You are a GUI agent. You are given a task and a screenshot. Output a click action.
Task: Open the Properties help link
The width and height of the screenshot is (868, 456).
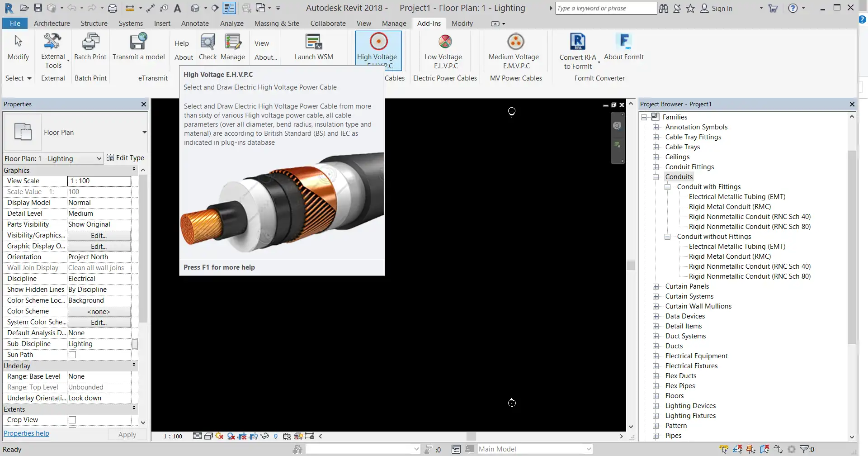coord(26,433)
